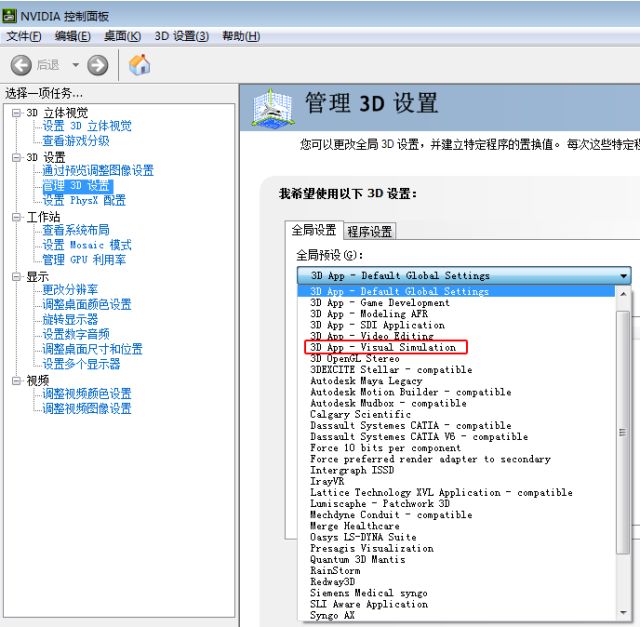
Task: Open the back history dropdown arrow
Action: (76, 65)
